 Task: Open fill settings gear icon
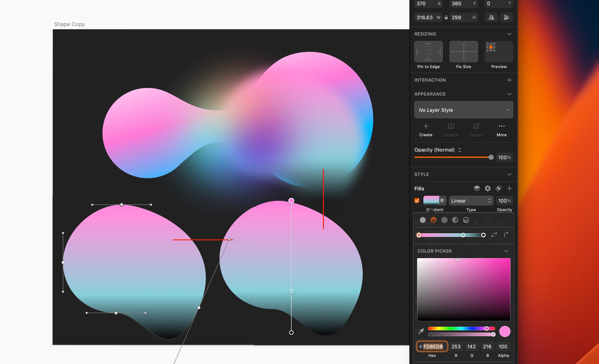click(x=487, y=188)
